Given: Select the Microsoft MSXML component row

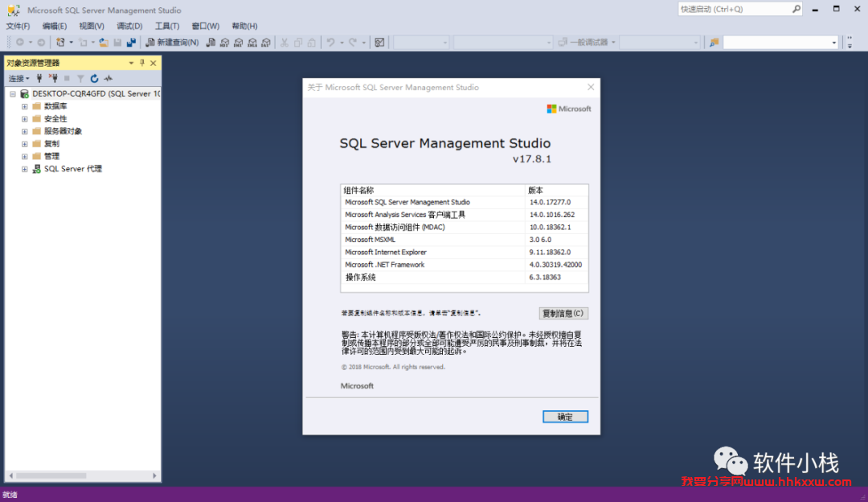Looking at the screenshot, I should coord(464,240).
